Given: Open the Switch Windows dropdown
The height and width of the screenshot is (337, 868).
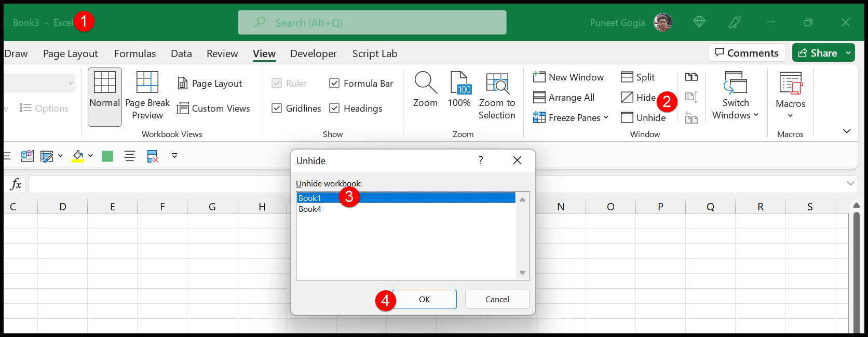Looking at the screenshot, I should click(x=736, y=97).
